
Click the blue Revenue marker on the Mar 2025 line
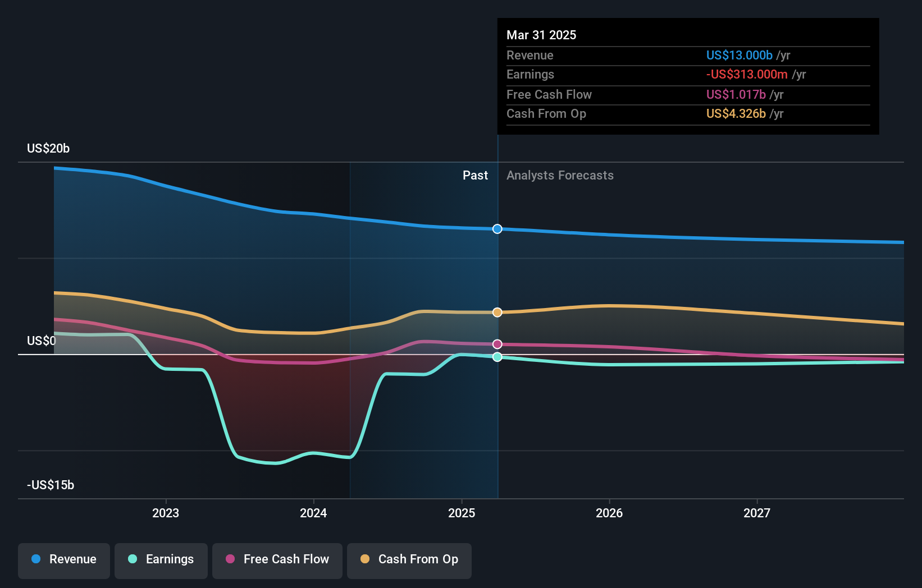497,229
